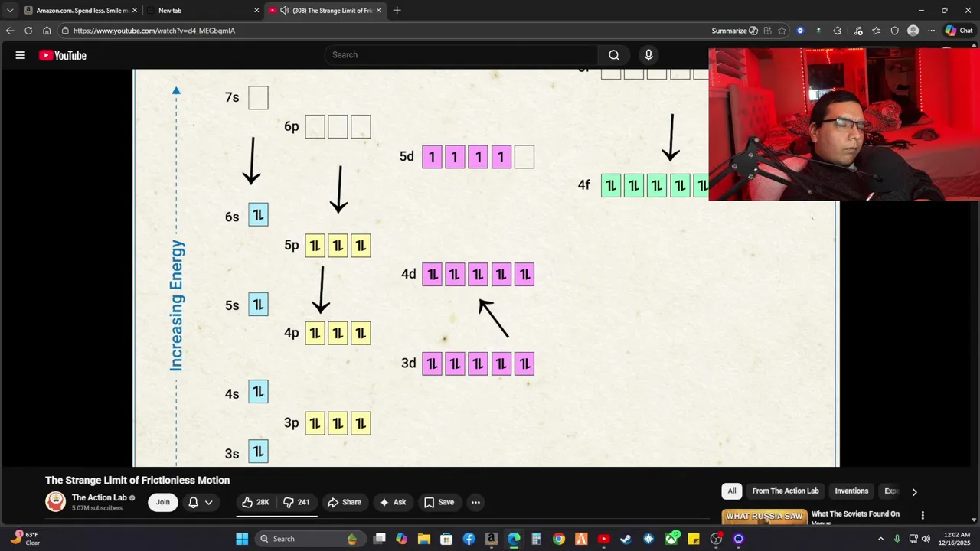Open the browser profile avatar
The width and height of the screenshot is (980, 551).
point(913,31)
